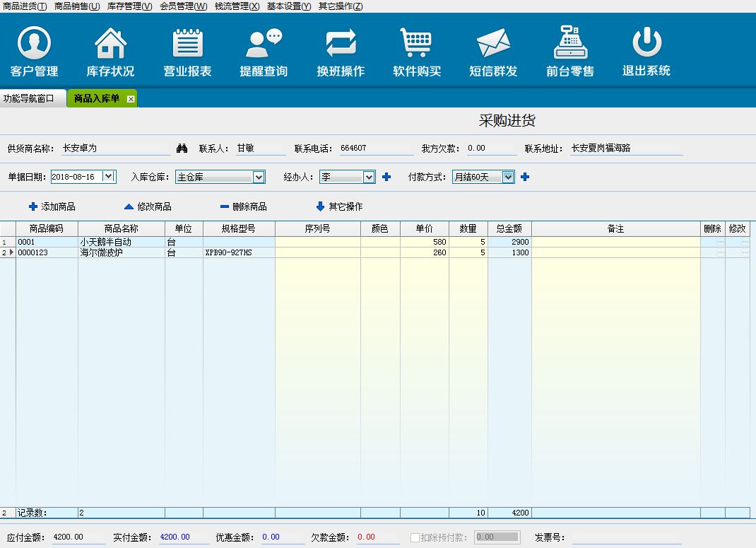The height and width of the screenshot is (548, 756).
Task: Open the 客户管理 customer management icon
Action: click(x=34, y=44)
